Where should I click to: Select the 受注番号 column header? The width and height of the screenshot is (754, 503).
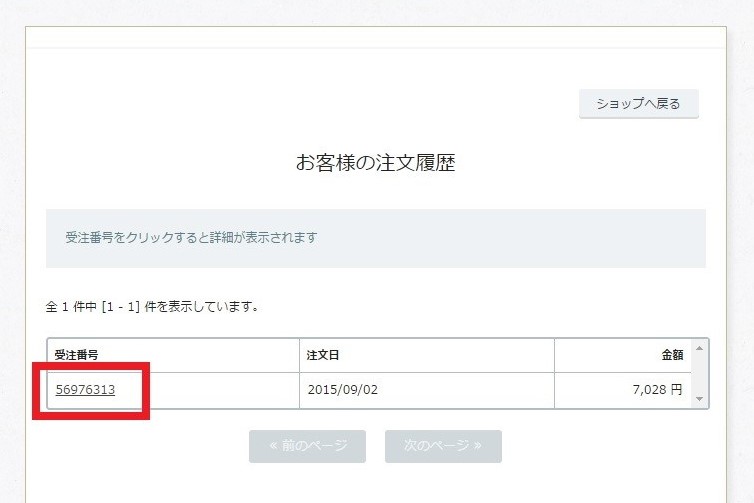click(76, 355)
